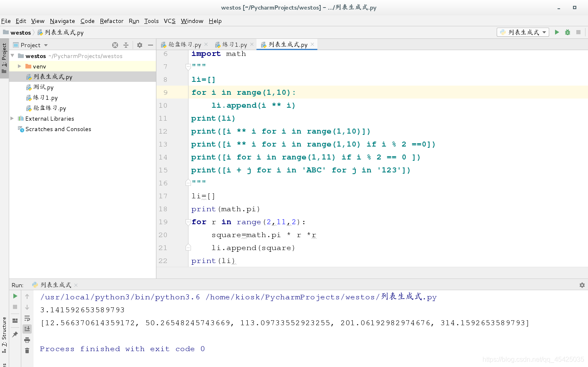
Task: Toggle fold marker at line 16 docstring end
Action: tap(188, 183)
